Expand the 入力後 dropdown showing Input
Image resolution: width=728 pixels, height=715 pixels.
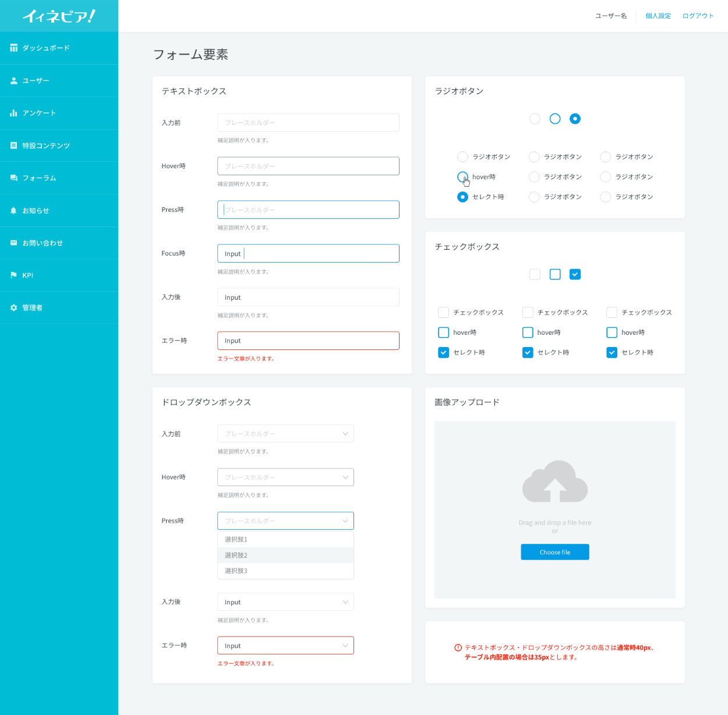(285, 602)
